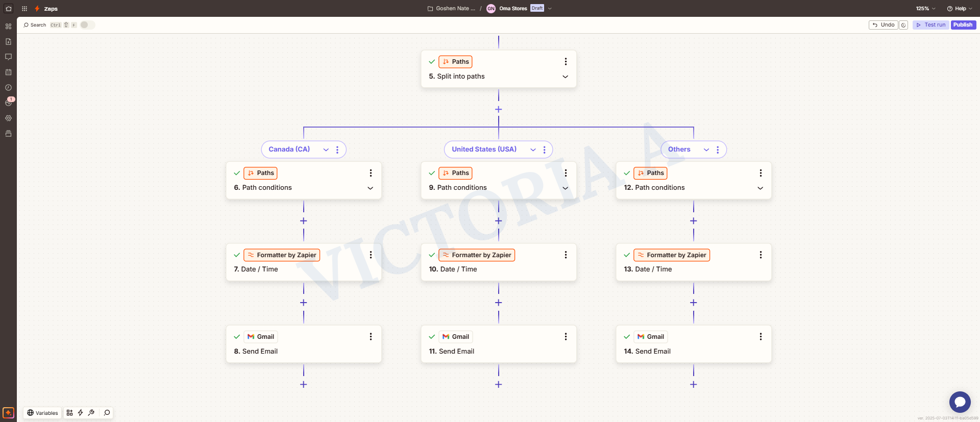Click the add-block grid icon in bottom toolbar

pos(69,413)
